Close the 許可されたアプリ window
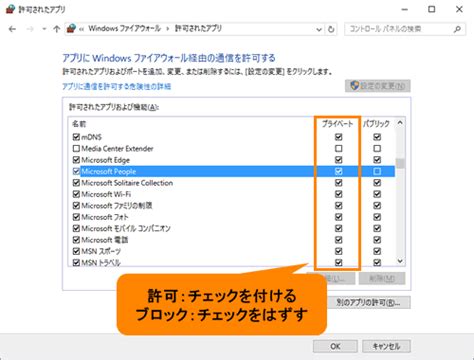 coord(459,9)
